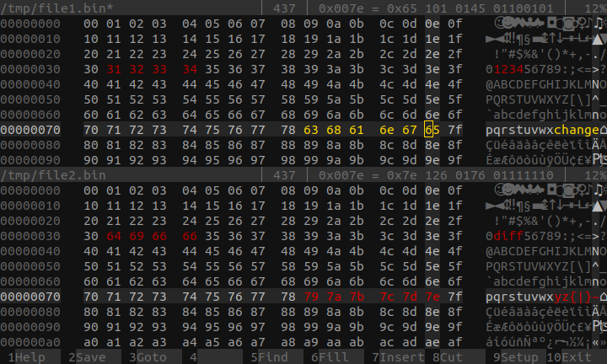Toggle 7Insert mode in bottom bar
Viewport: 607px width, 364px height.
(398, 357)
